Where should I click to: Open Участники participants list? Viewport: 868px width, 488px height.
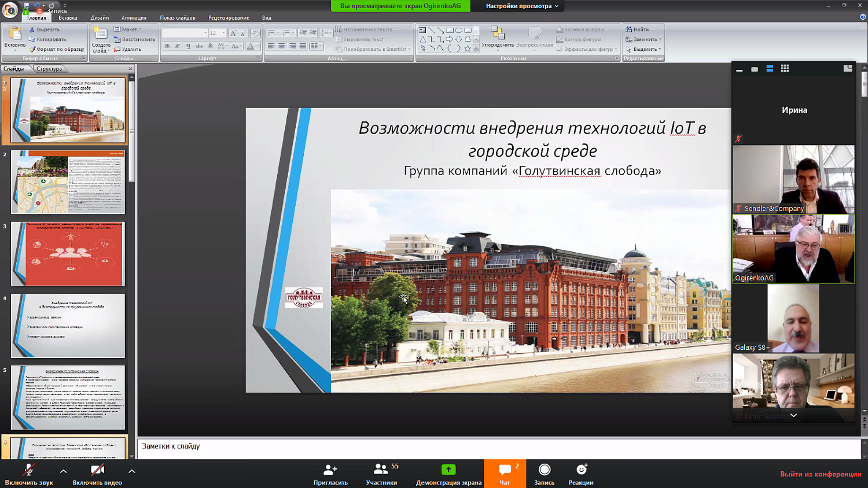[x=382, y=474]
